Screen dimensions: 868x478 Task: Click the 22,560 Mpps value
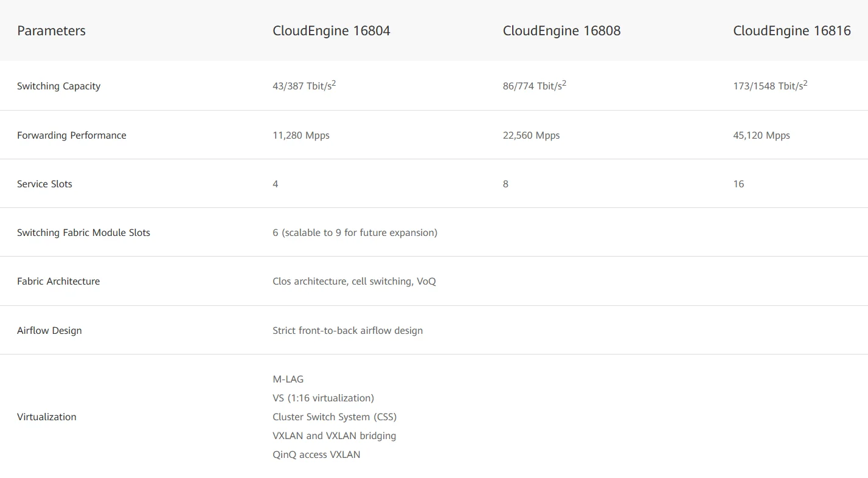pyautogui.click(x=531, y=135)
